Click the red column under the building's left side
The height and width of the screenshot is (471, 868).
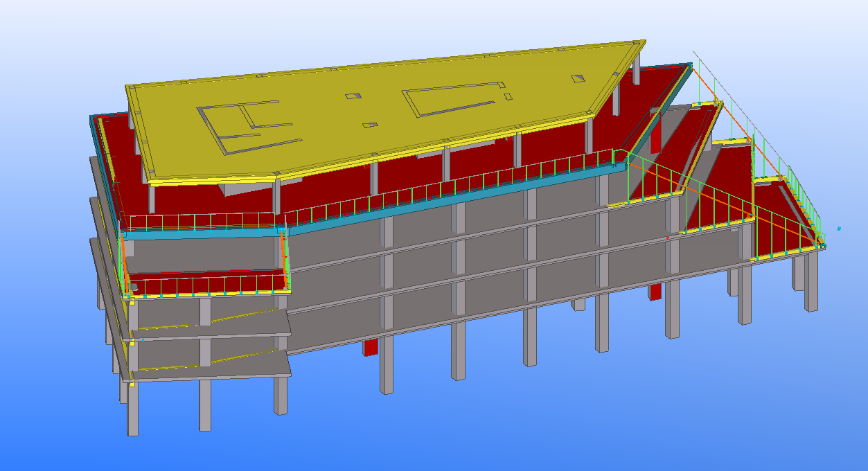point(371,346)
